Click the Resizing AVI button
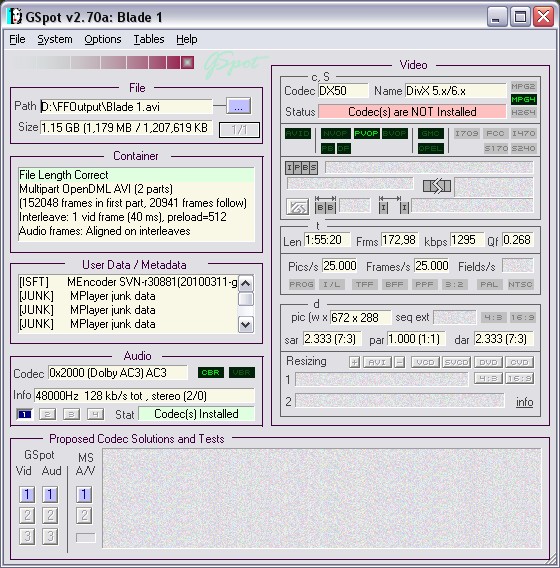 (377, 362)
